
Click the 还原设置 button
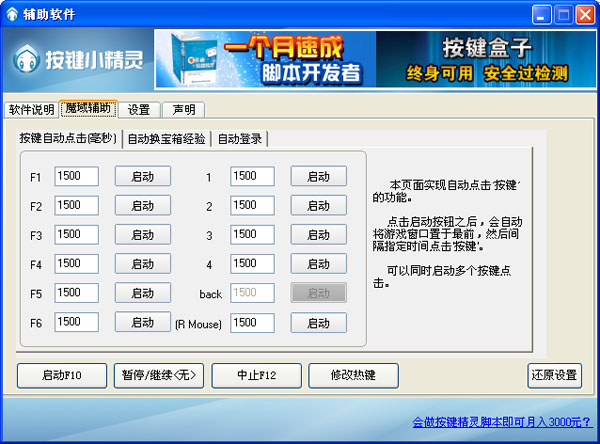coord(554,375)
